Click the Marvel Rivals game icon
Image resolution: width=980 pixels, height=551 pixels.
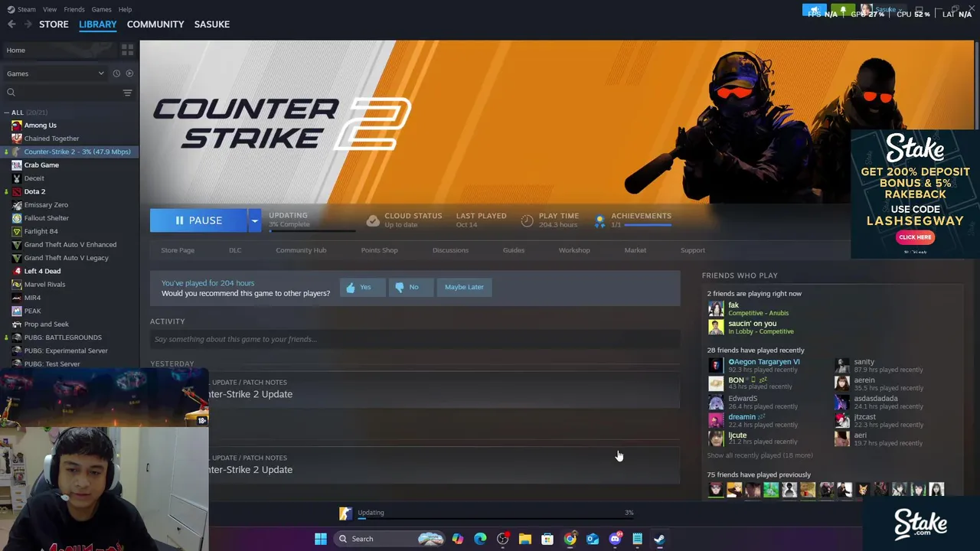click(x=17, y=284)
